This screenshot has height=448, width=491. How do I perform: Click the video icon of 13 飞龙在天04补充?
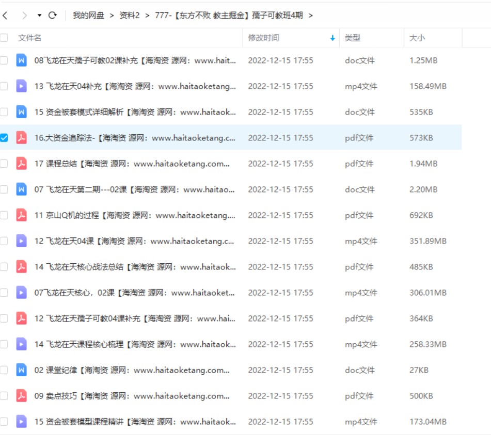pos(21,86)
